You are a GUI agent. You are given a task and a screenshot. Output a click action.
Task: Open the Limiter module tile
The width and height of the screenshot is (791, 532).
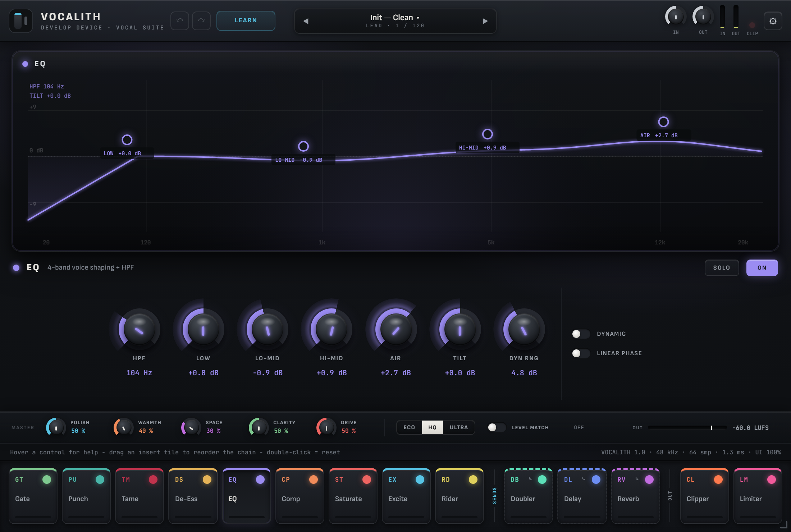[758, 496]
